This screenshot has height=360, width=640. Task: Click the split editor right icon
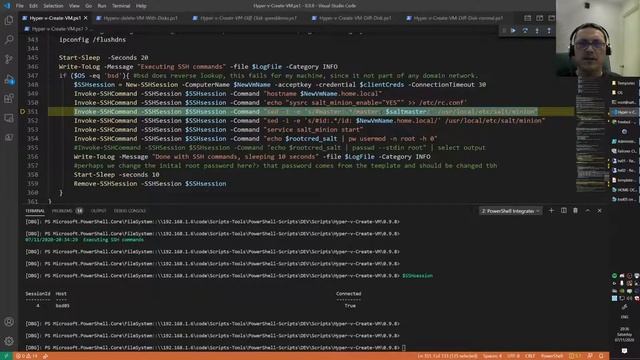[540, 18]
